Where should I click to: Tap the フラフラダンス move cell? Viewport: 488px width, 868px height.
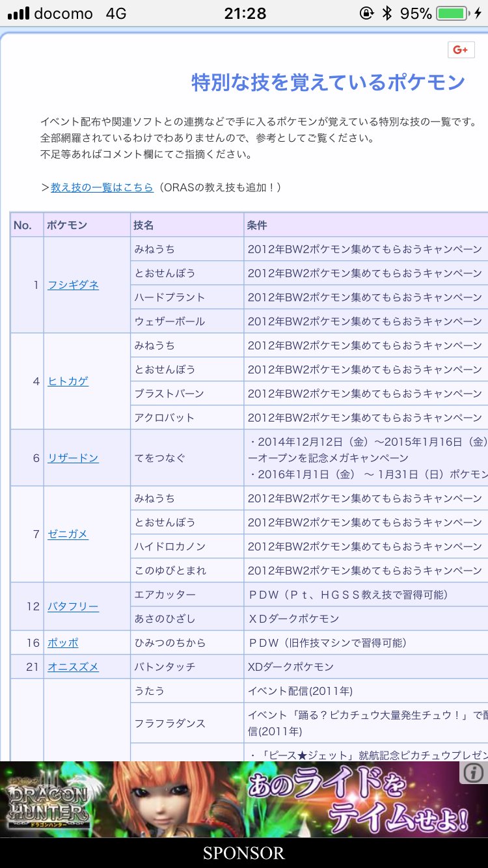coord(187,723)
